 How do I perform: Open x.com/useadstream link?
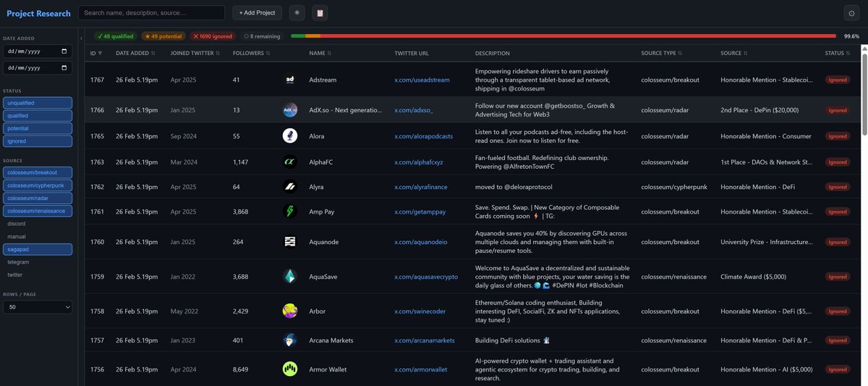click(x=422, y=80)
